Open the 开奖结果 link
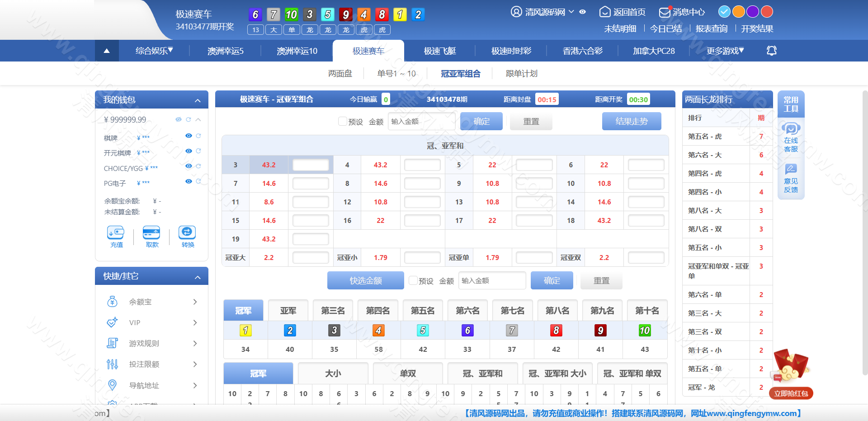Viewport: 868px width, 421px height. click(757, 28)
